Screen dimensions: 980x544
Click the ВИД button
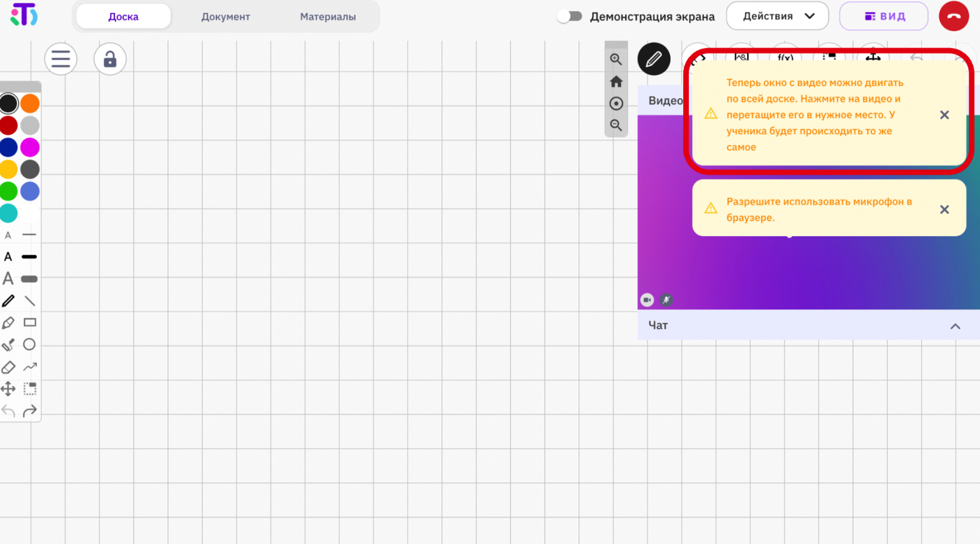884,16
